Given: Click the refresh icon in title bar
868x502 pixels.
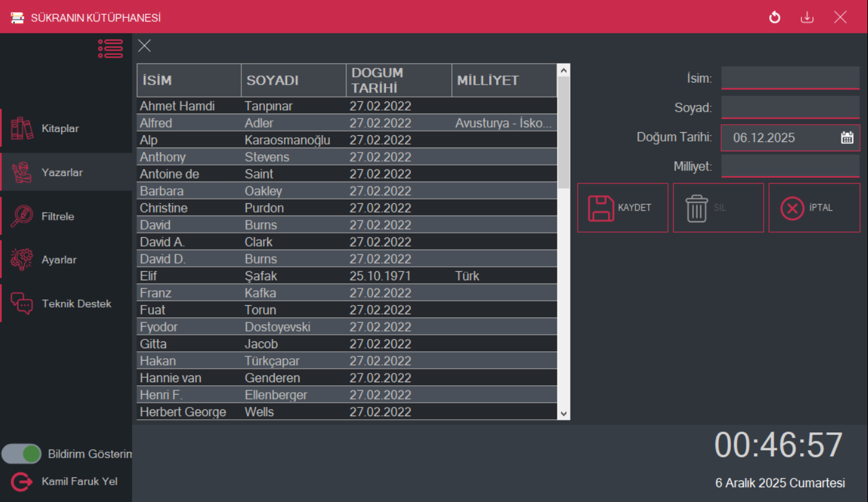Looking at the screenshot, I should point(775,17).
